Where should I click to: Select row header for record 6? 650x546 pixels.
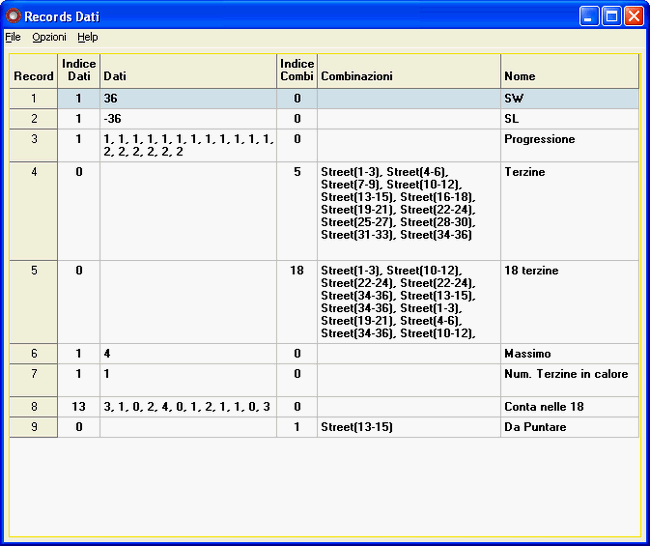[x=33, y=354]
